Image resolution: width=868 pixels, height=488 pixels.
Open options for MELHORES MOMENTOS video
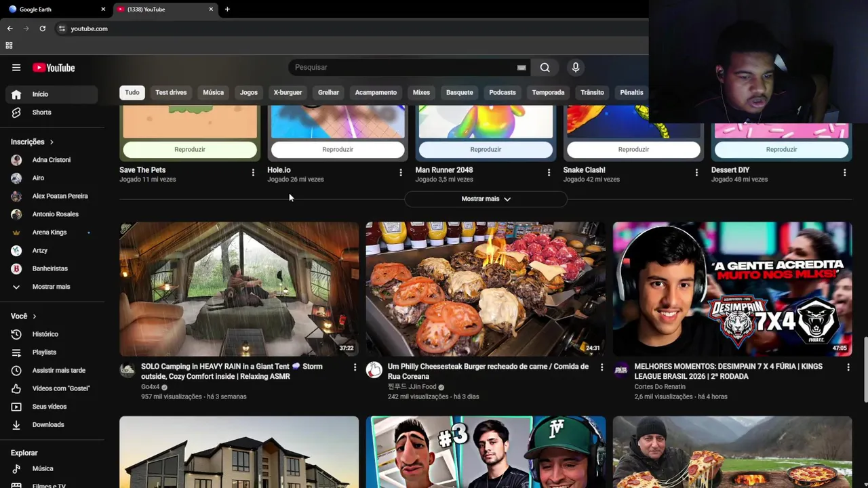(x=848, y=367)
